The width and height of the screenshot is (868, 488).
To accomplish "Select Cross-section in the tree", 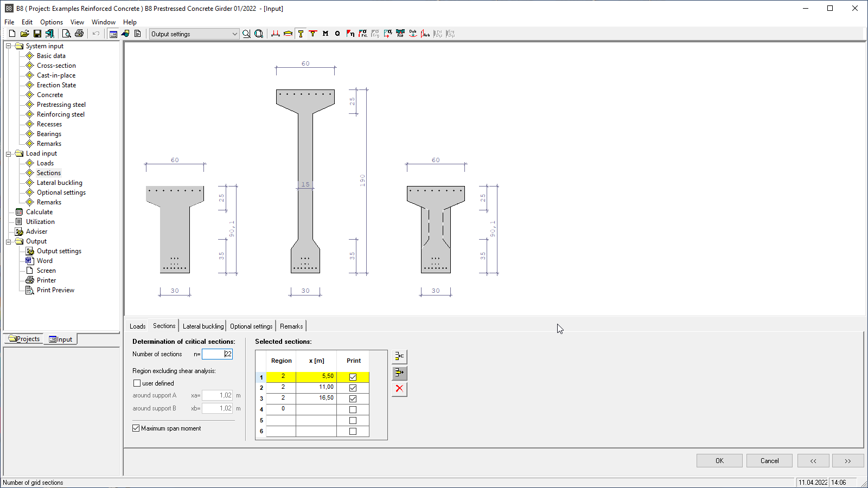I will (x=56, y=66).
